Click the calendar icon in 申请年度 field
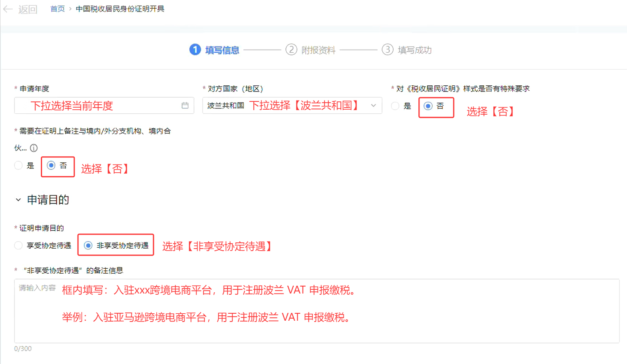 (x=185, y=106)
